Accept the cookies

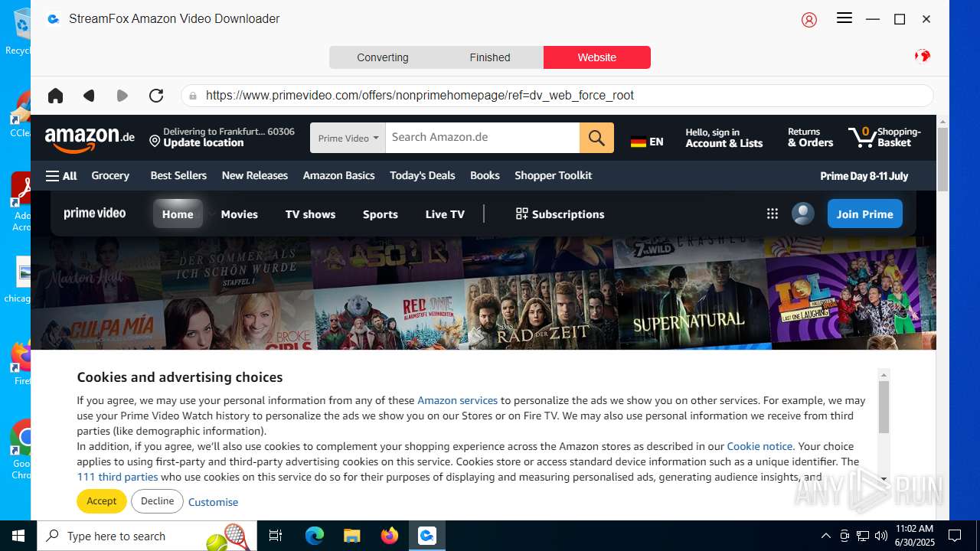[x=101, y=501]
